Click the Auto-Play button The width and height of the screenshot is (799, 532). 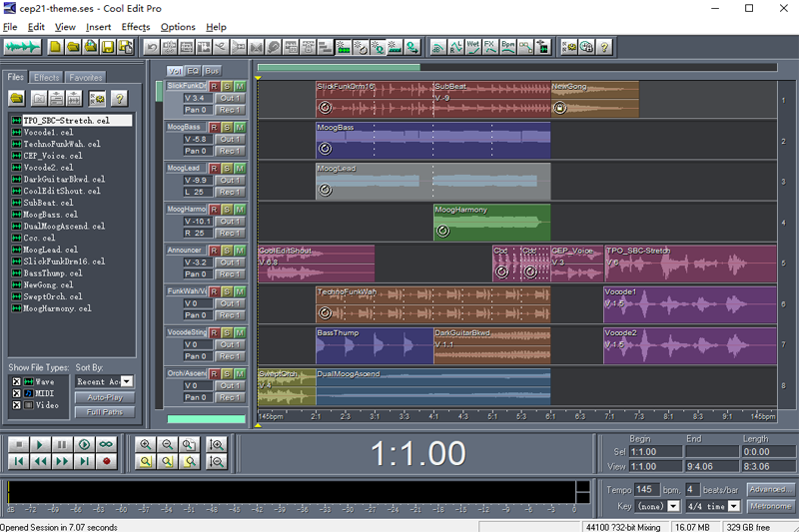[x=105, y=397]
